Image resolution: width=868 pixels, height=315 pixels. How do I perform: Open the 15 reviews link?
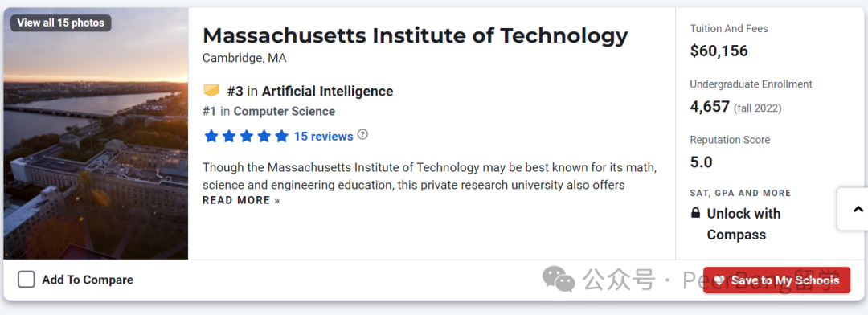pos(323,136)
